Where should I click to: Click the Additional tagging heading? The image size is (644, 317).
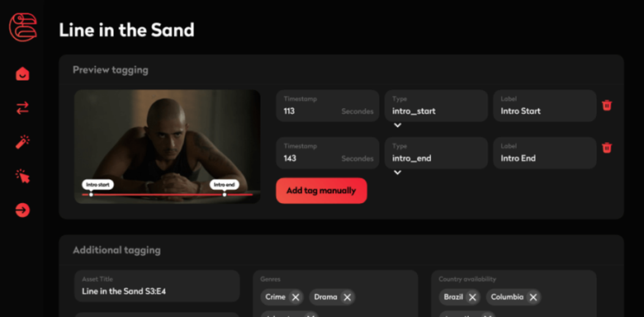[x=116, y=250]
